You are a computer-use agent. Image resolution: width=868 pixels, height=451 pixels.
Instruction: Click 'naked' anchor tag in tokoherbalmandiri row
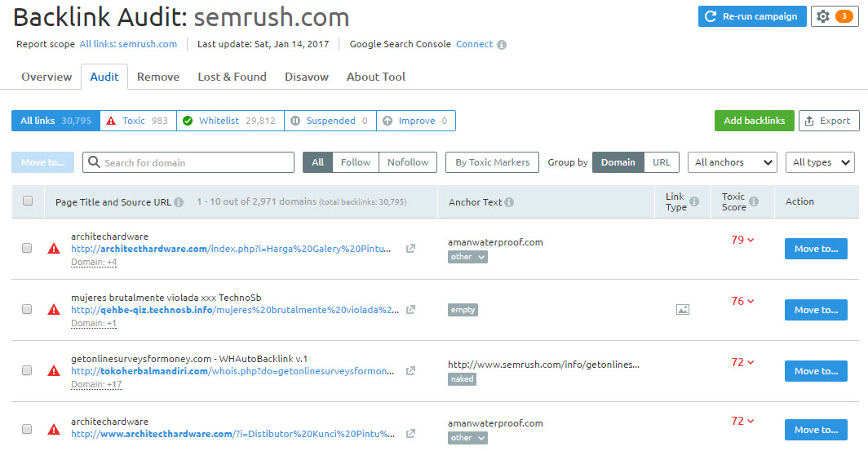coord(463,379)
